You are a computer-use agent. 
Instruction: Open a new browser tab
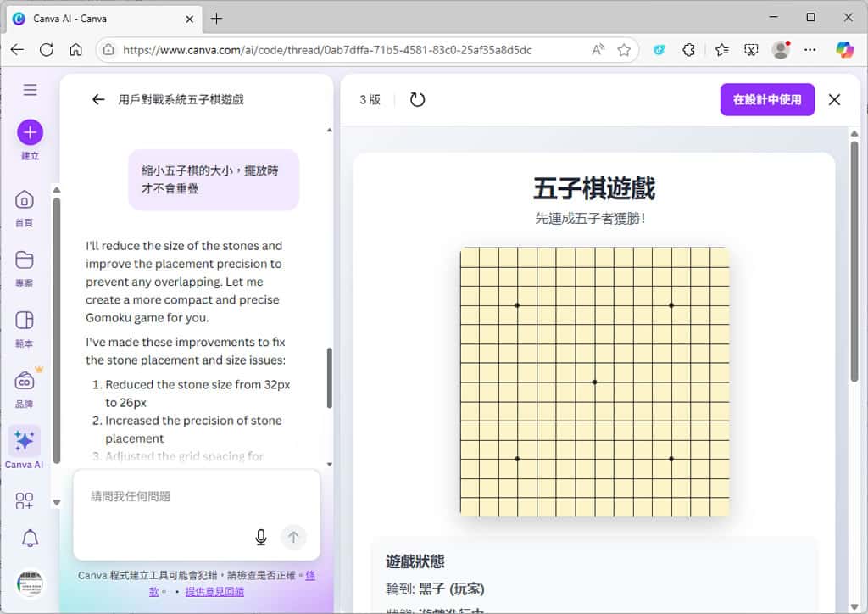click(216, 19)
